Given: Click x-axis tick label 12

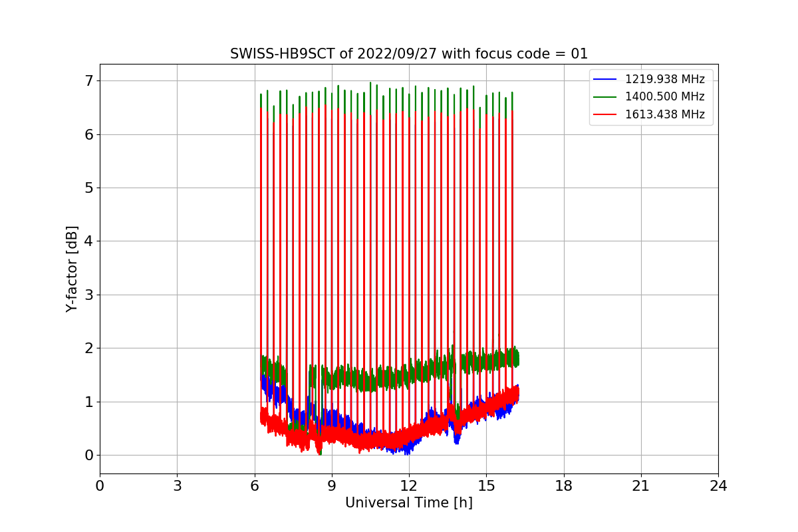Looking at the screenshot, I should coord(409,486).
